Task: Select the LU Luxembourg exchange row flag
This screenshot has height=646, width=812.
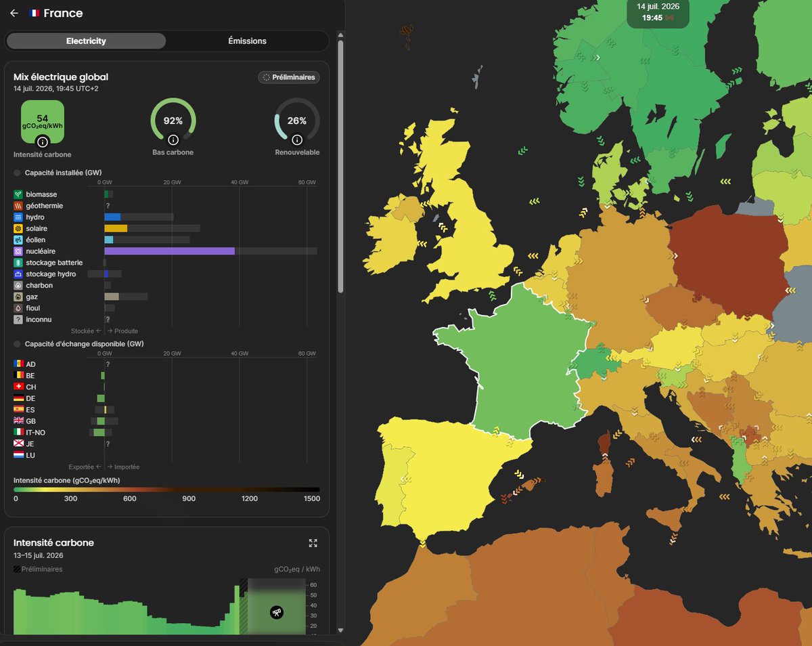Action: pos(18,455)
